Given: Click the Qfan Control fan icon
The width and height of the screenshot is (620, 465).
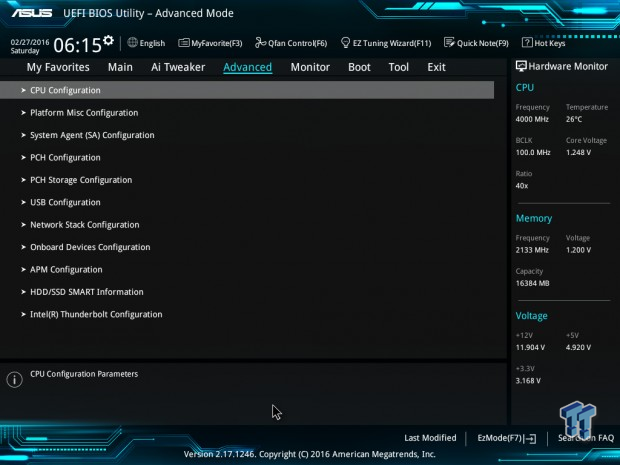Looking at the screenshot, I should pos(260,43).
